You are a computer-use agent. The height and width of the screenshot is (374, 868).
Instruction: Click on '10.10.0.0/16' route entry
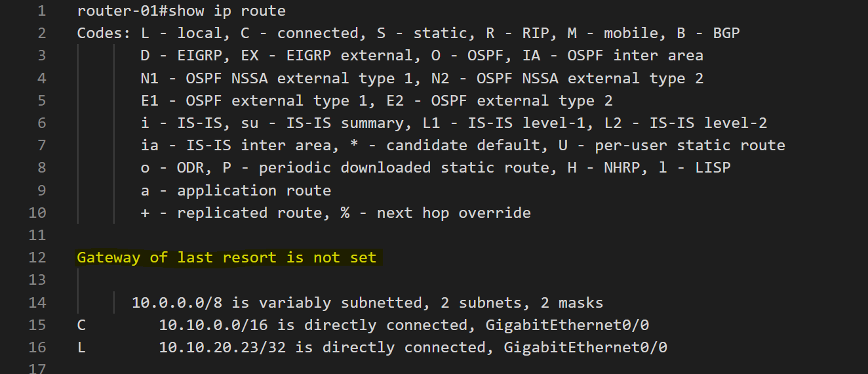coord(214,325)
